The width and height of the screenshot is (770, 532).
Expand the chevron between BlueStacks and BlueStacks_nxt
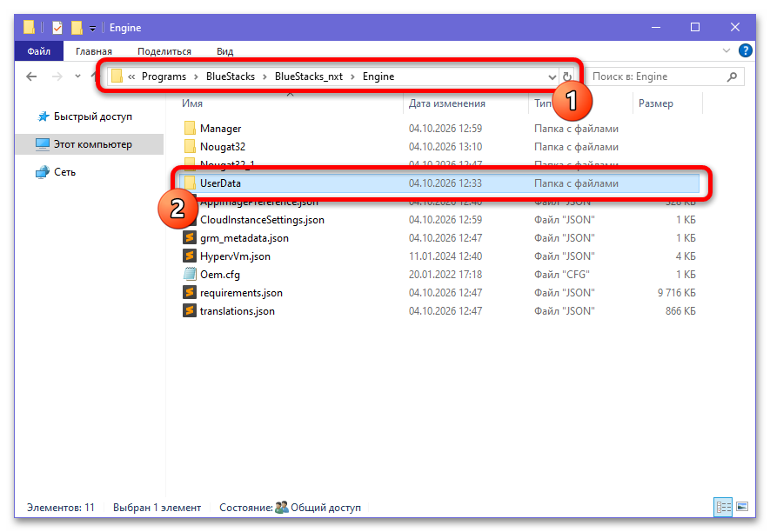[x=264, y=76]
